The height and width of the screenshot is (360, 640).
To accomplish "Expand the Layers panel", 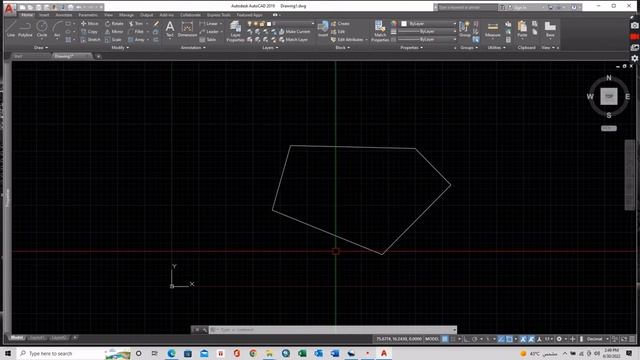I will [270, 48].
